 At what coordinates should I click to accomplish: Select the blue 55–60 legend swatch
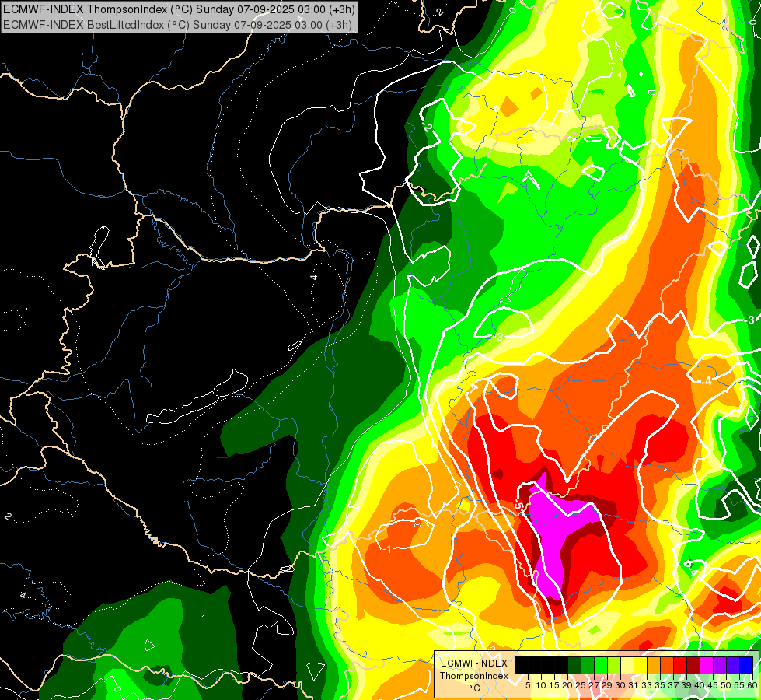pos(746,665)
